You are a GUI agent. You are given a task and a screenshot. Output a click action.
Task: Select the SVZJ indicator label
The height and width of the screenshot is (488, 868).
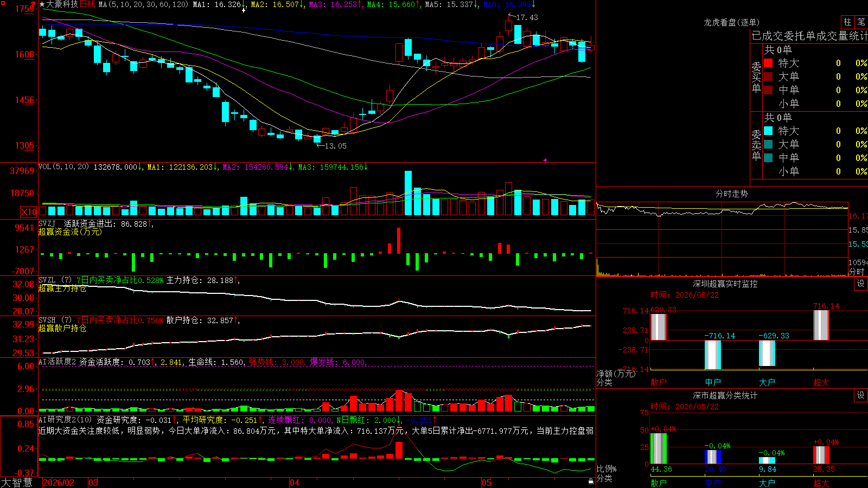47,223
